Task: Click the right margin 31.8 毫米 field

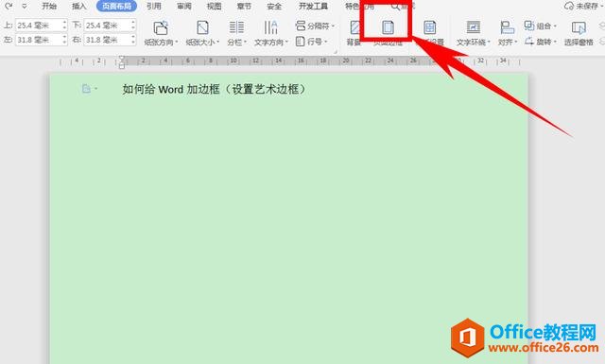Action: pos(107,40)
